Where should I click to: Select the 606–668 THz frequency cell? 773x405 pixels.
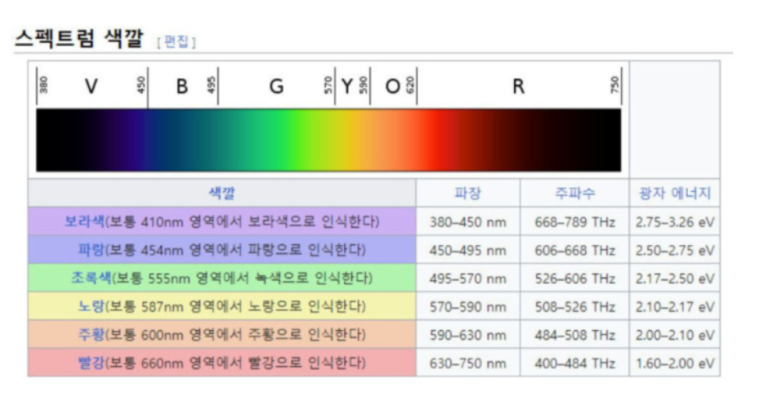[x=575, y=250]
